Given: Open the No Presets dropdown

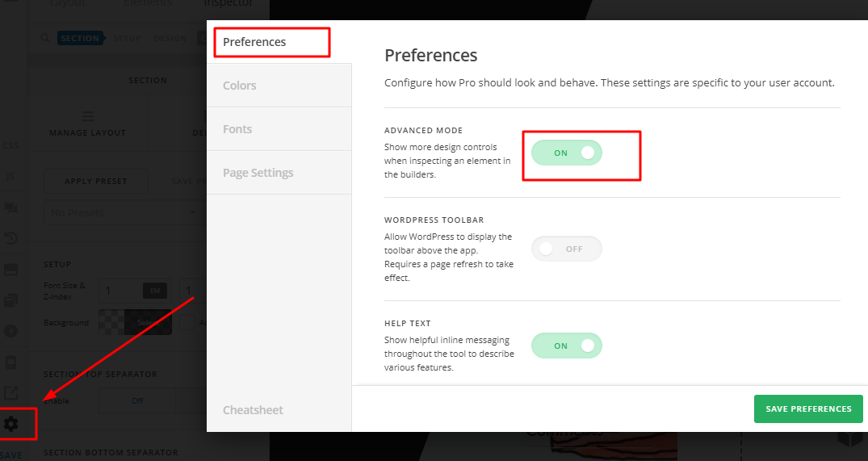Looking at the screenshot, I should click(121, 212).
